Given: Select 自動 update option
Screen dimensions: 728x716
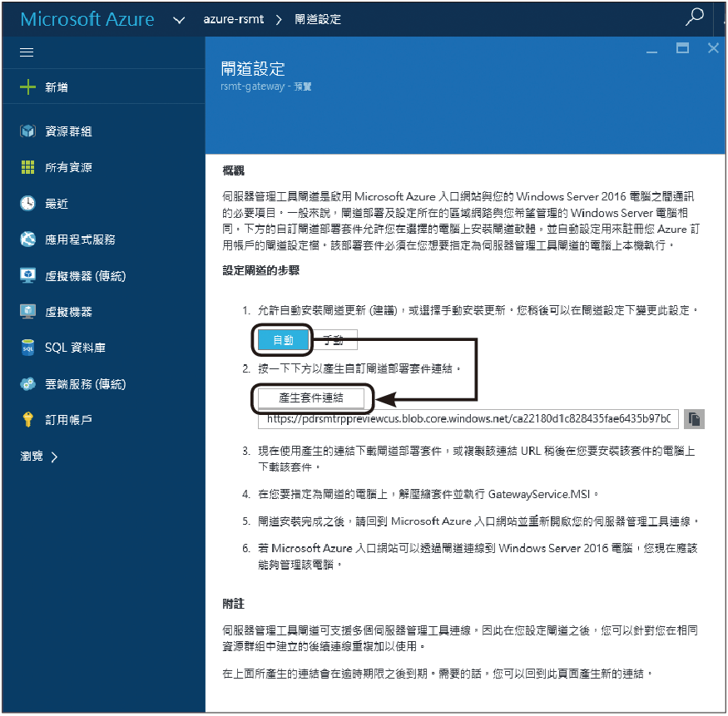Looking at the screenshot, I should [x=283, y=340].
